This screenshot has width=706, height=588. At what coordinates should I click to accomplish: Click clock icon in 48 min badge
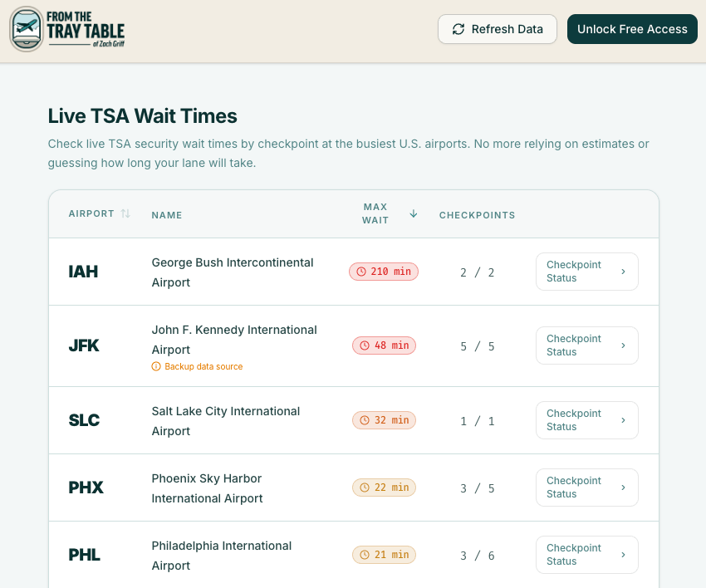[x=365, y=345]
